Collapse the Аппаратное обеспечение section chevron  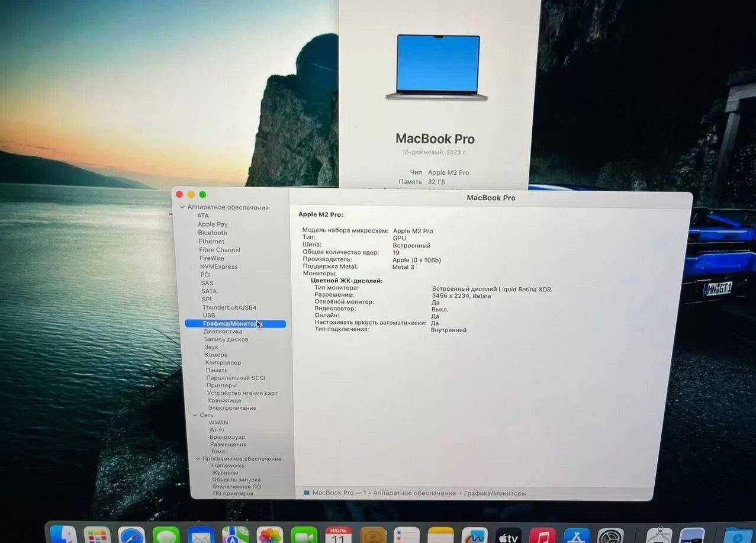(x=182, y=207)
